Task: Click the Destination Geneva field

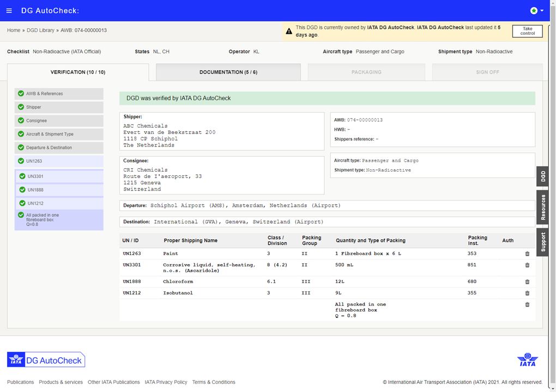Action: [327, 222]
